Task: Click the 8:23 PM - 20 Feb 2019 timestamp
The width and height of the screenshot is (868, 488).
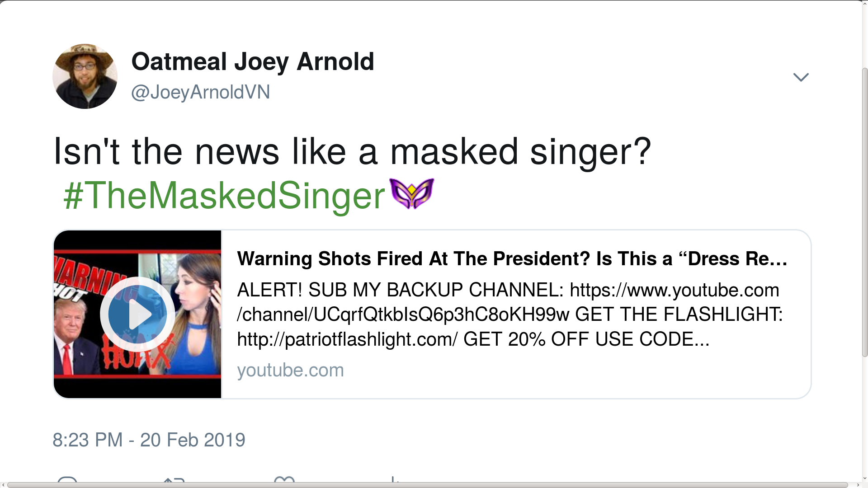Action: click(149, 440)
